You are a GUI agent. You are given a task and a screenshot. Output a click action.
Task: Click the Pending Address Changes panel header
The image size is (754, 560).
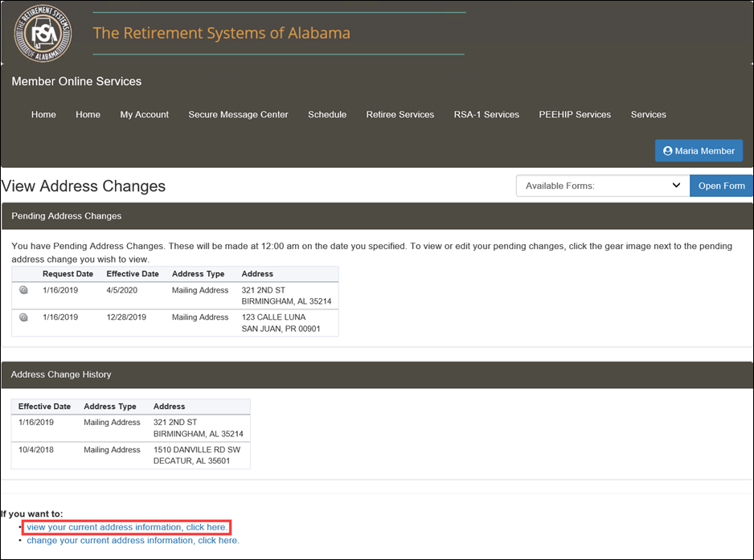[67, 216]
